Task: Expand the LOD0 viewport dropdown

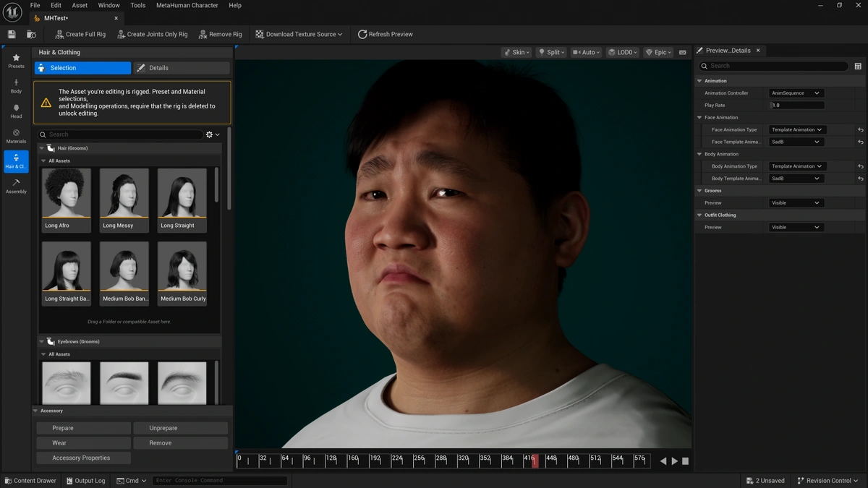Action: 621,52
